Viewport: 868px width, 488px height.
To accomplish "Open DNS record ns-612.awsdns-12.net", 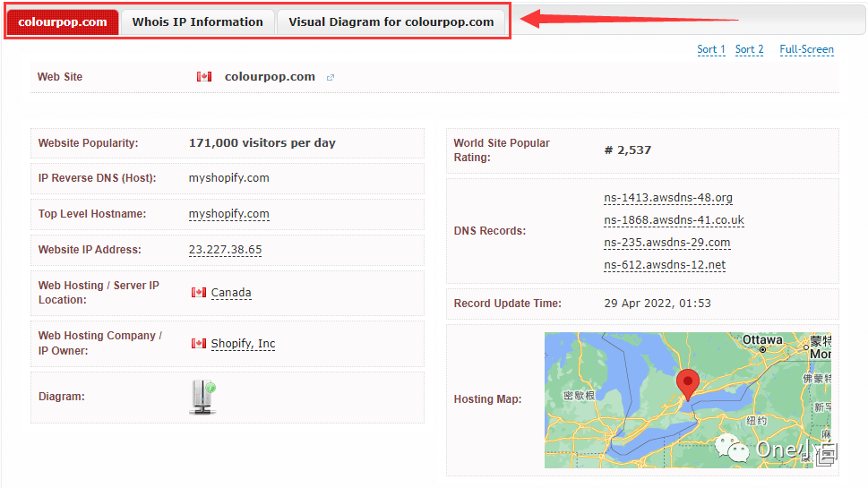I will tap(665, 265).
